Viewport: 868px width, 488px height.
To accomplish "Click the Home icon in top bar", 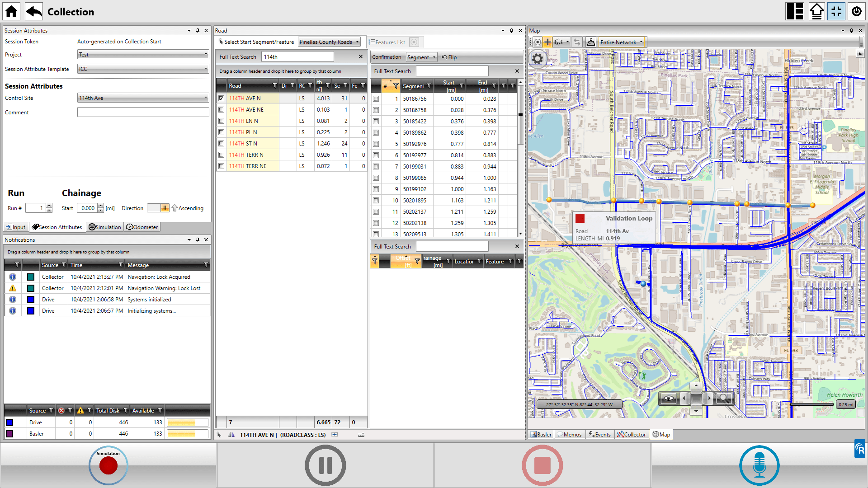I will point(11,11).
